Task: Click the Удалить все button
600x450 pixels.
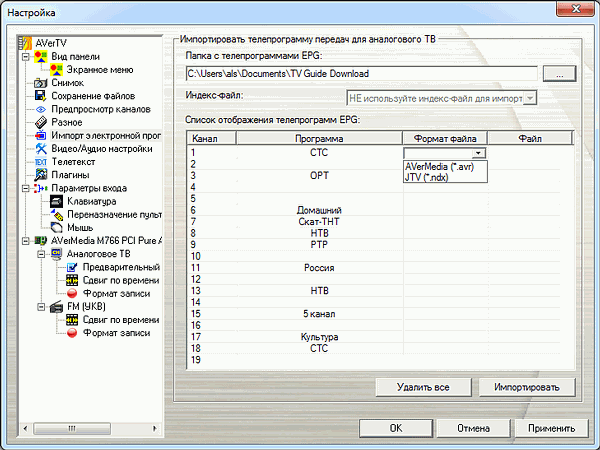Action: 423,387
